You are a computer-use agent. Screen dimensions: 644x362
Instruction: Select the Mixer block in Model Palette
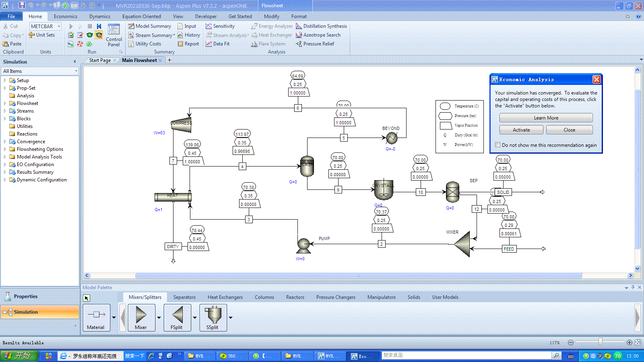click(x=141, y=318)
